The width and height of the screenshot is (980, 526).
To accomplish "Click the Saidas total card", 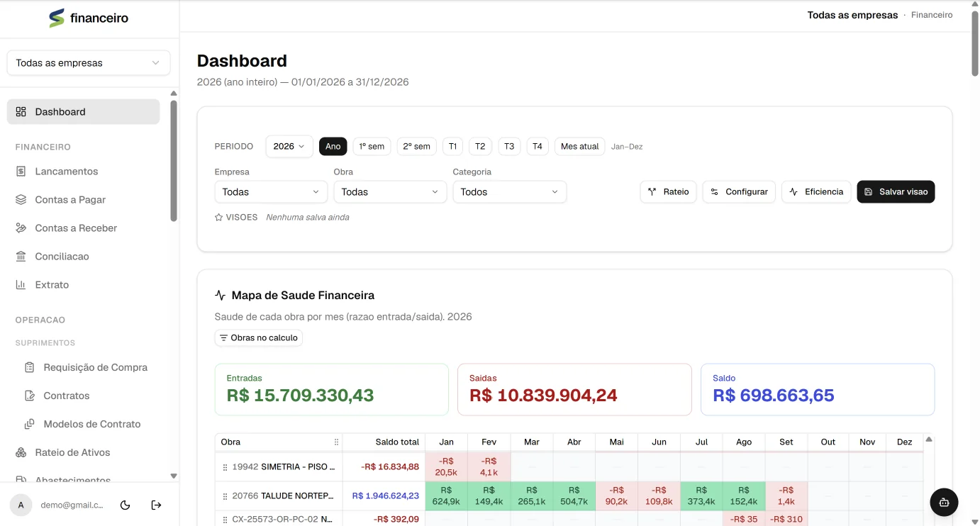I will (x=574, y=389).
